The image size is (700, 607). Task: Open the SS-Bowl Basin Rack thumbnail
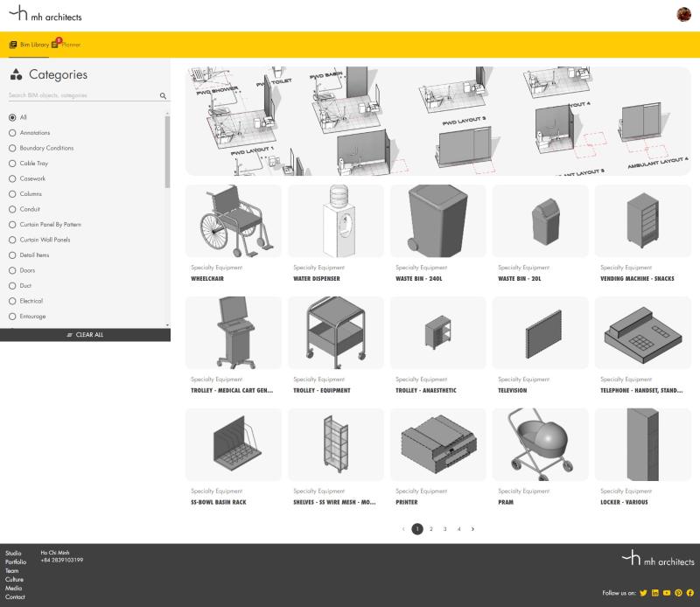[x=234, y=444]
